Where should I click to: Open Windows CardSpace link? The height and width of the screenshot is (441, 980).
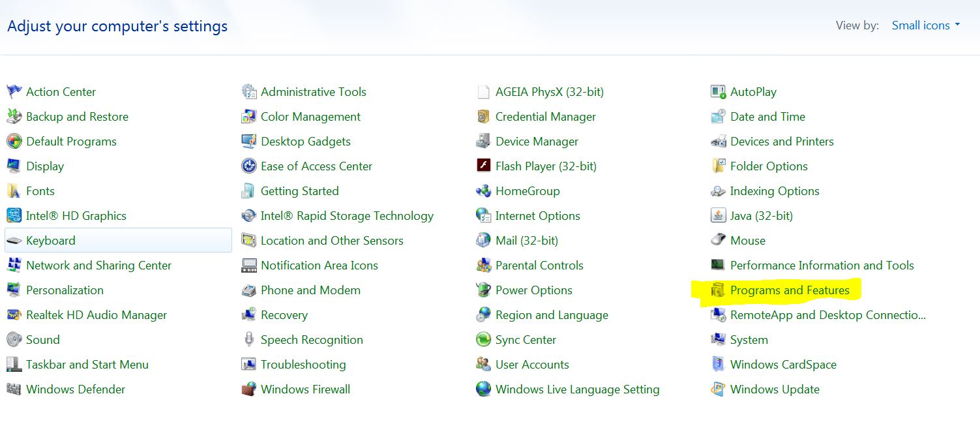(783, 365)
